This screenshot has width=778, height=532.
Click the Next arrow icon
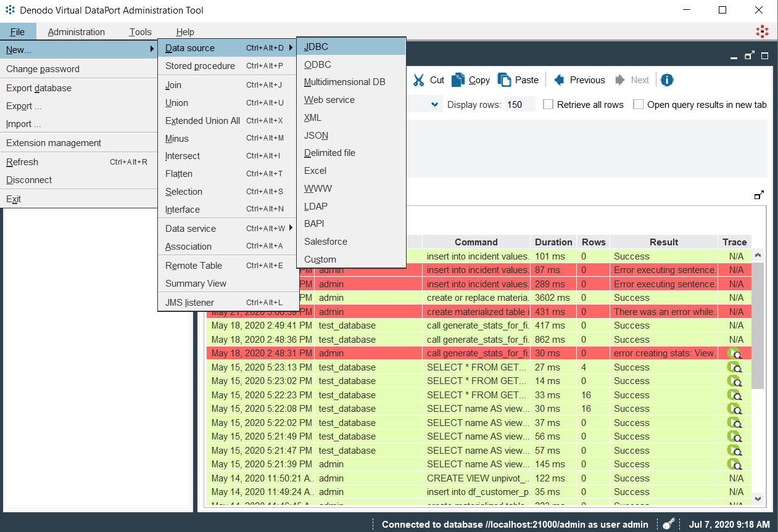621,80
